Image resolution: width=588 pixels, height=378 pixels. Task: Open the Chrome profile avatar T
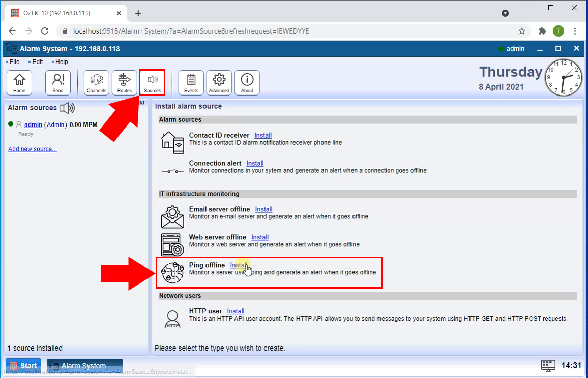(x=558, y=31)
